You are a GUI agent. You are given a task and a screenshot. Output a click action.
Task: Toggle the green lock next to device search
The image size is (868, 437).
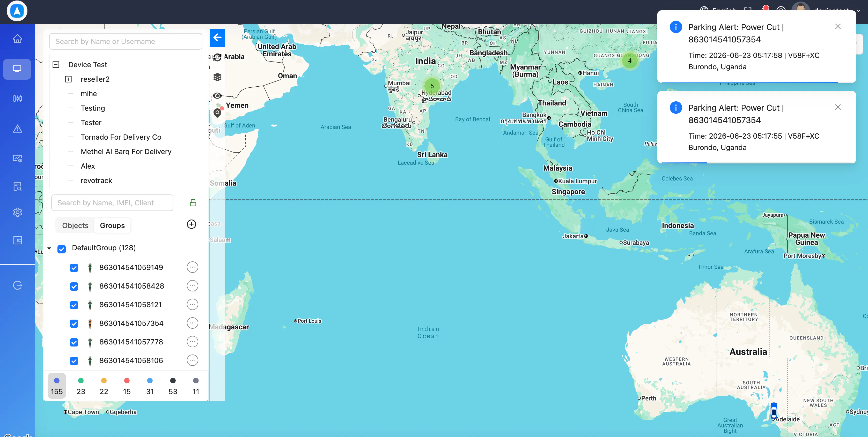pos(193,203)
